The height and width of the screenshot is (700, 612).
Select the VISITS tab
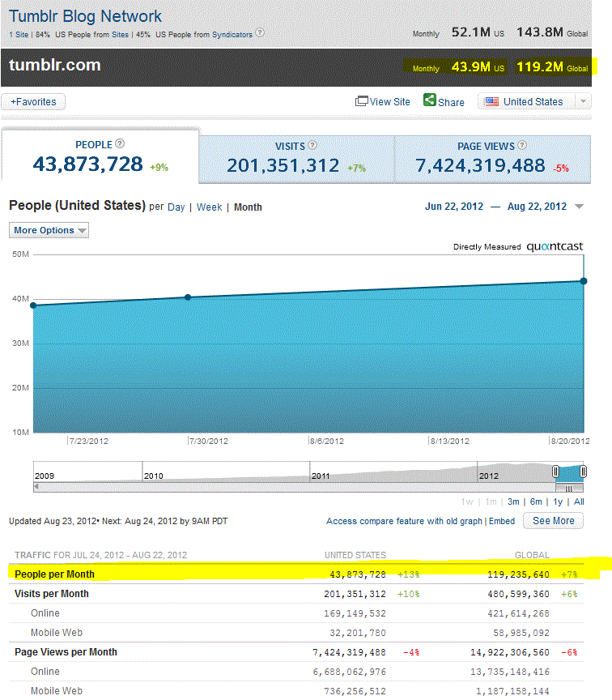click(x=296, y=160)
